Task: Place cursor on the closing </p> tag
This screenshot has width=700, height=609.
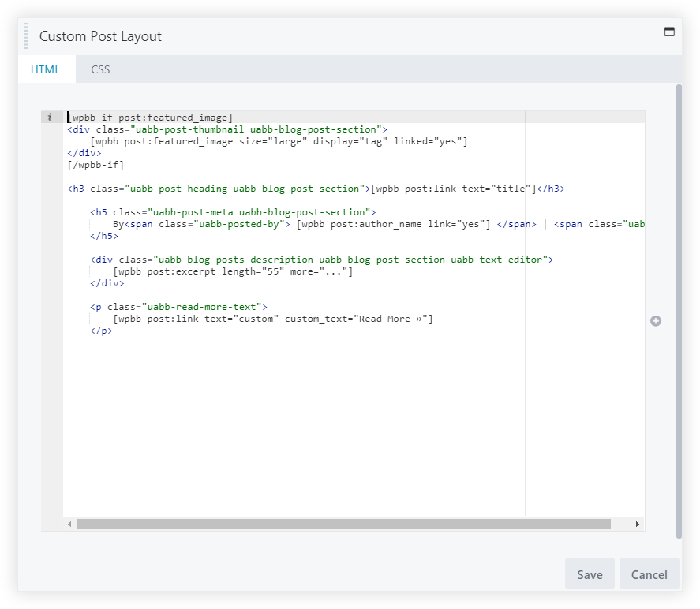Action: 102,331
